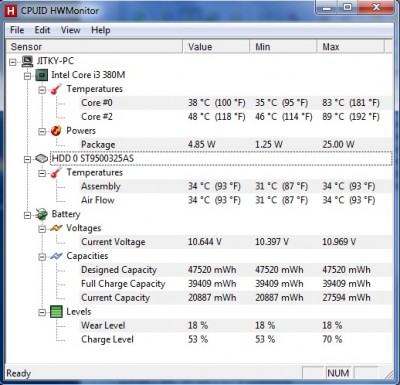Screen dimensions: 400x385
Task: Click the Sensor column header
Action: pyautogui.click(x=95, y=47)
